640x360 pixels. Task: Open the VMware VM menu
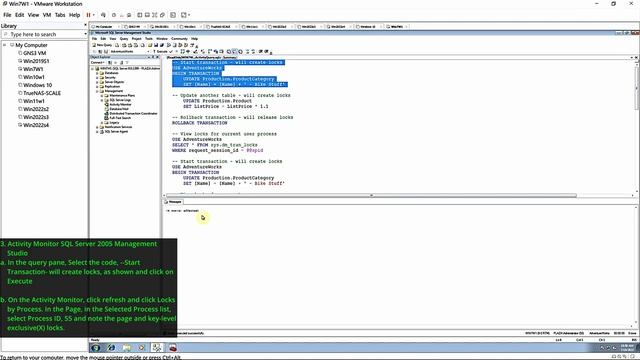(x=47, y=15)
